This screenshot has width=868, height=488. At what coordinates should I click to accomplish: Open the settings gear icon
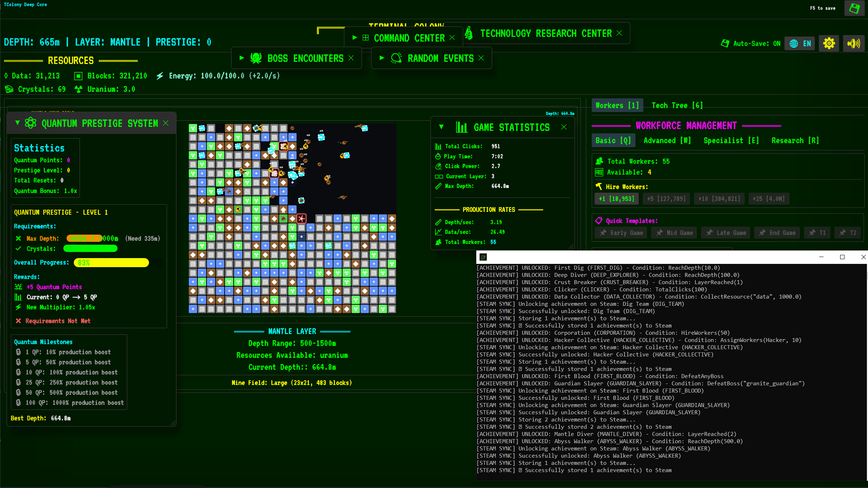point(829,43)
